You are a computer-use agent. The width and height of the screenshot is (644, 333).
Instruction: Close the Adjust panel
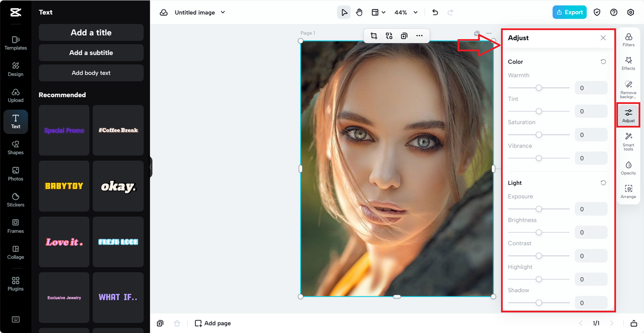click(x=603, y=38)
